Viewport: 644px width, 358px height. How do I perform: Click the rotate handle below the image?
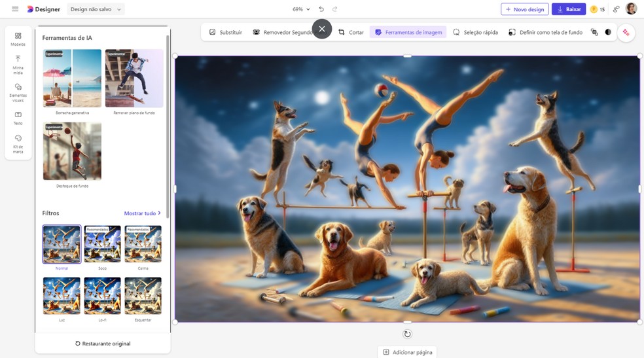pyautogui.click(x=407, y=334)
